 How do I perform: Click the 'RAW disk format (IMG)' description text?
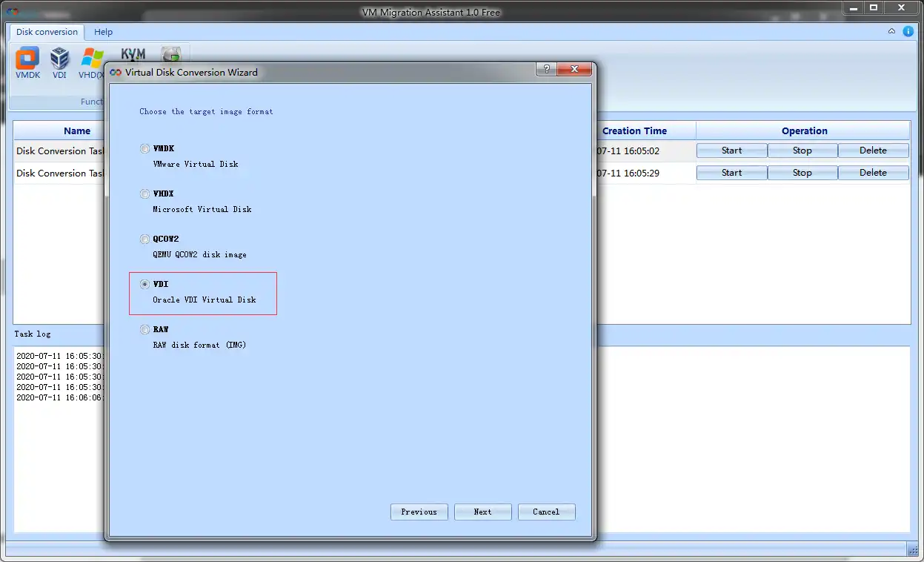click(x=200, y=345)
